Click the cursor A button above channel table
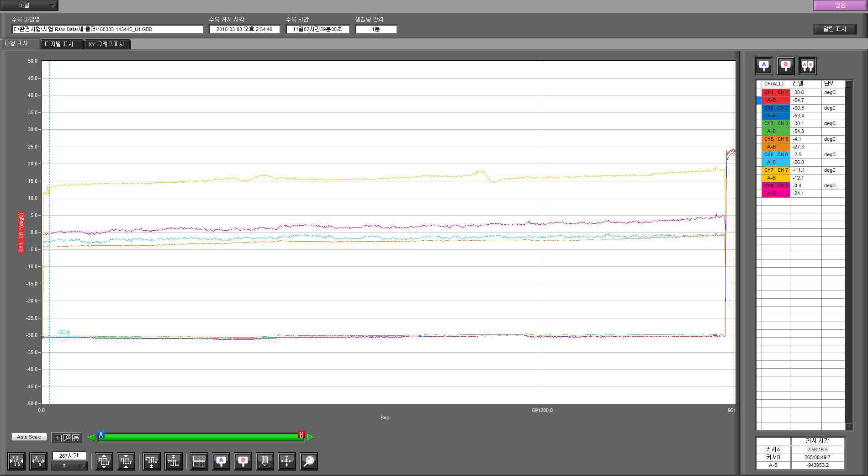This screenshot has width=868, height=476. (764, 66)
